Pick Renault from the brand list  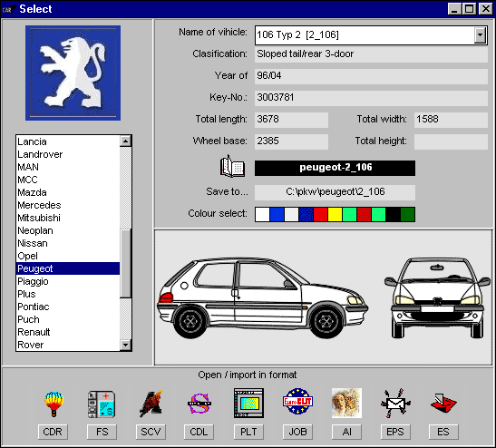click(68, 332)
